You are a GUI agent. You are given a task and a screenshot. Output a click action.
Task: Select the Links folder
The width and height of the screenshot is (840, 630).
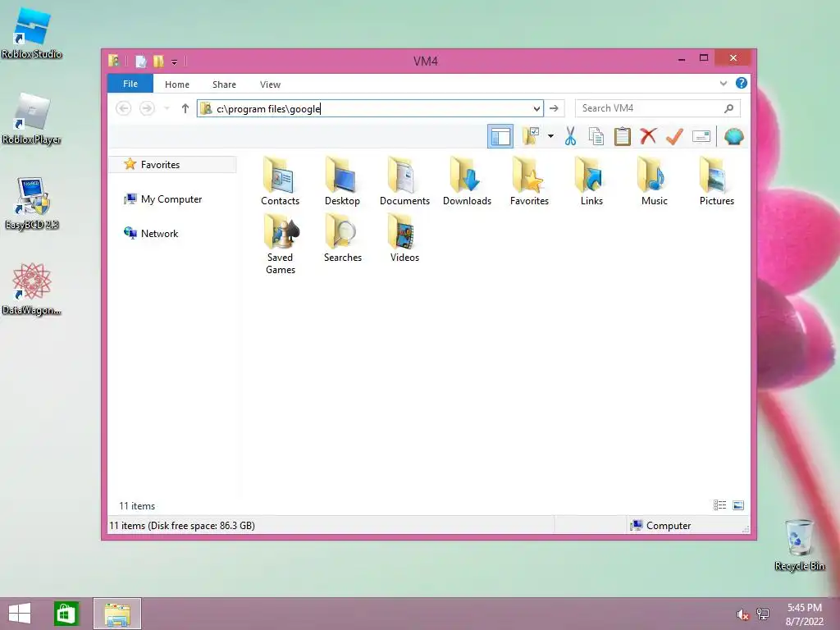pyautogui.click(x=591, y=181)
